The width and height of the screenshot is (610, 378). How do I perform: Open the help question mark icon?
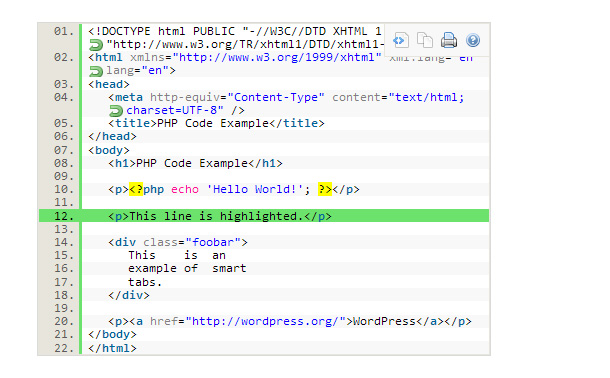473,40
